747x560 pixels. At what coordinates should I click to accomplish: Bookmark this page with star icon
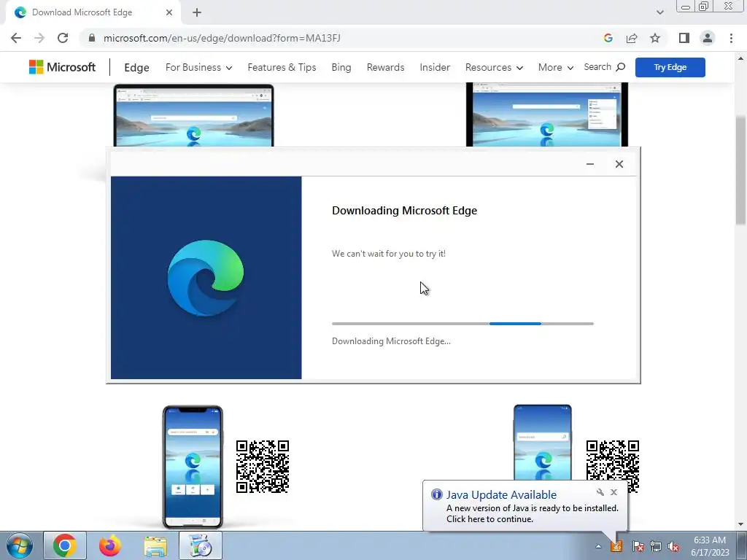655,38
